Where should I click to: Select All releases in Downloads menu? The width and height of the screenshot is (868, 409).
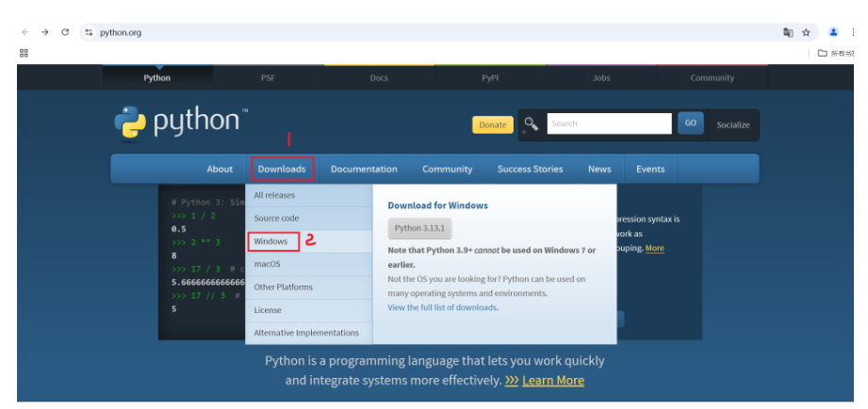[309, 195]
